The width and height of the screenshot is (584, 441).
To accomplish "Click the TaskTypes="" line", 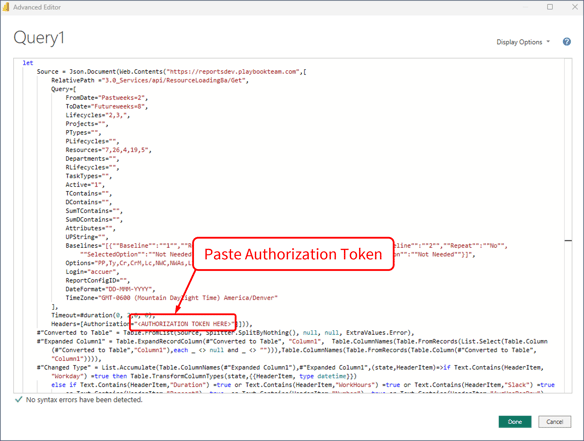I will (x=89, y=176).
